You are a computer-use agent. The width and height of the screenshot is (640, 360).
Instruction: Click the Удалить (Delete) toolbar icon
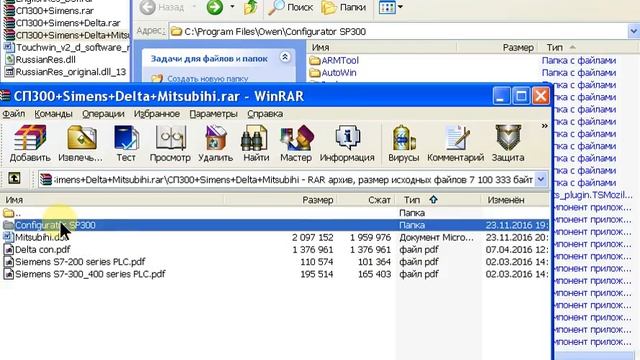click(x=216, y=143)
